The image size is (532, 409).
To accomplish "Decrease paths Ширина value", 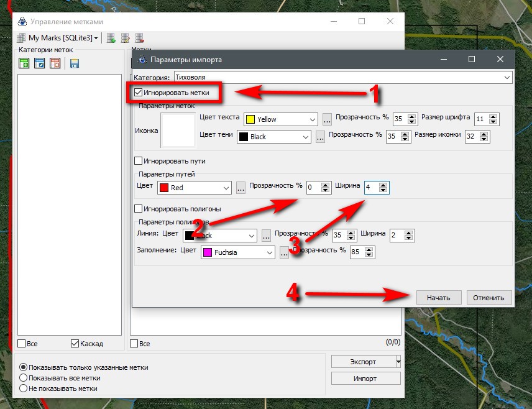I will (x=383, y=190).
